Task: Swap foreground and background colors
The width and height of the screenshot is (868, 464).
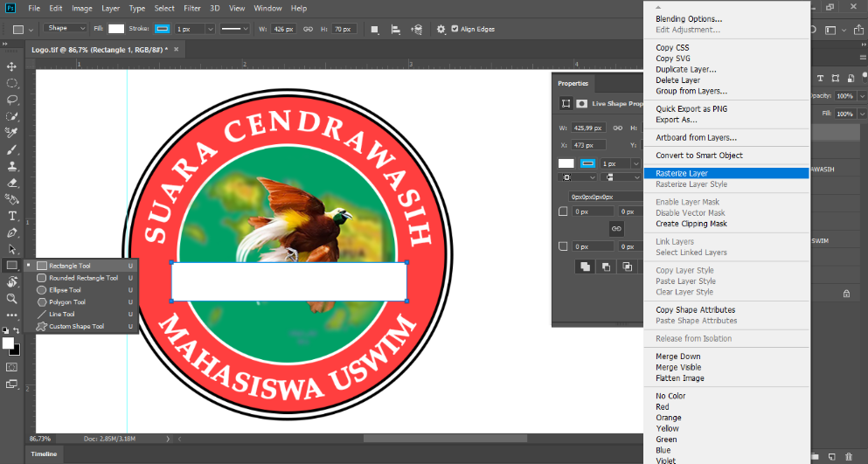Action: click(17, 330)
